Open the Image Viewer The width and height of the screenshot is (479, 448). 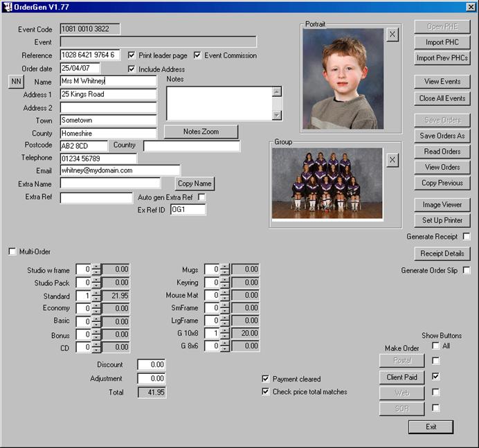tap(442, 205)
